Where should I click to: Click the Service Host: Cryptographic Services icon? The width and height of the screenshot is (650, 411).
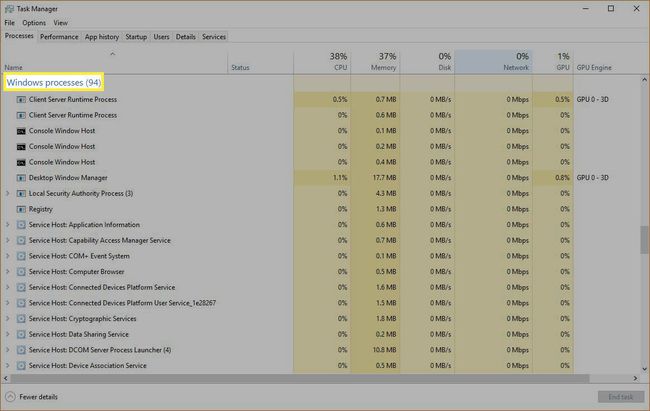[21, 319]
